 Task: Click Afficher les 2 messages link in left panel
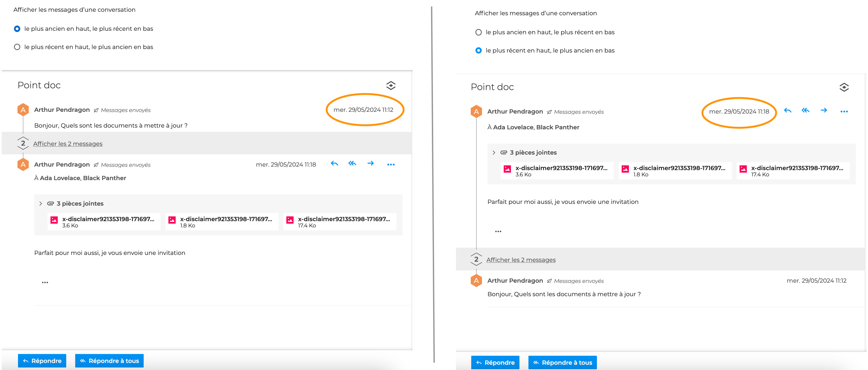(x=68, y=144)
